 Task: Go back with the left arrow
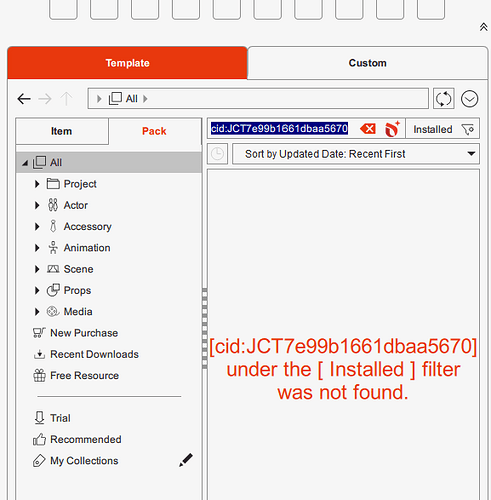[24, 99]
